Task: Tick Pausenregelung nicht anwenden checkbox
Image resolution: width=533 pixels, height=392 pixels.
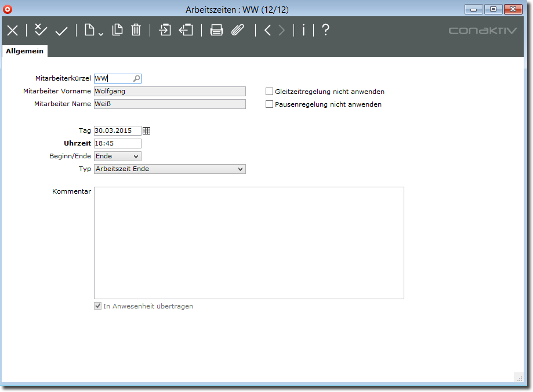Action: [x=269, y=104]
